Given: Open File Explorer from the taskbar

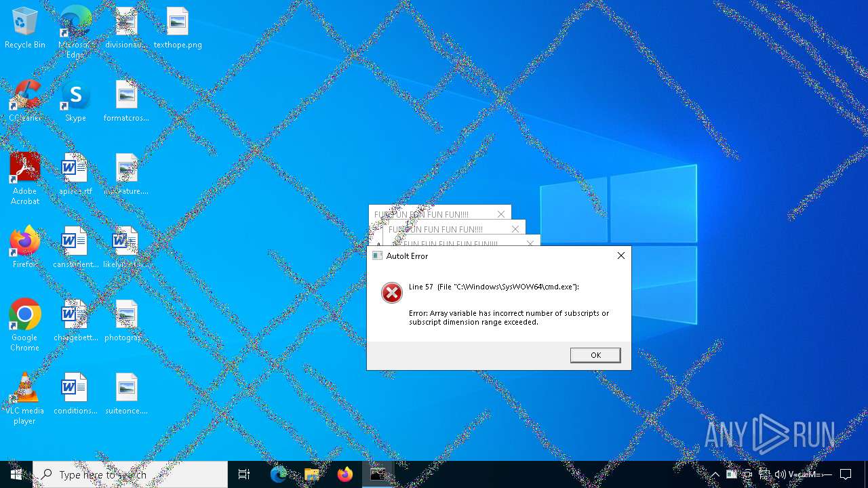Looking at the screenshot, I should tap(312, 474).
